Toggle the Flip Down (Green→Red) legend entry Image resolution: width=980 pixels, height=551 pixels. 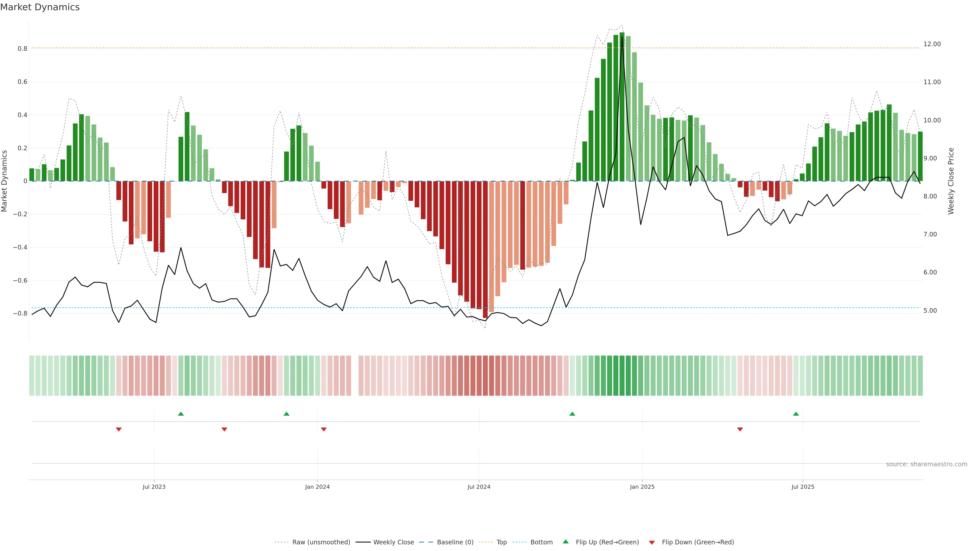click(698, 542)
